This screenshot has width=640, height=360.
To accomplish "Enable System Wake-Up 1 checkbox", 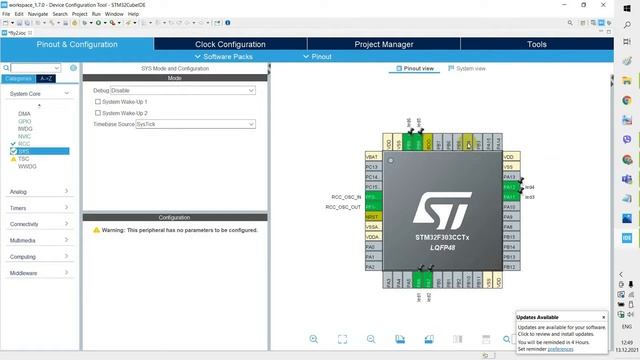I will click(x=98, y=102).
